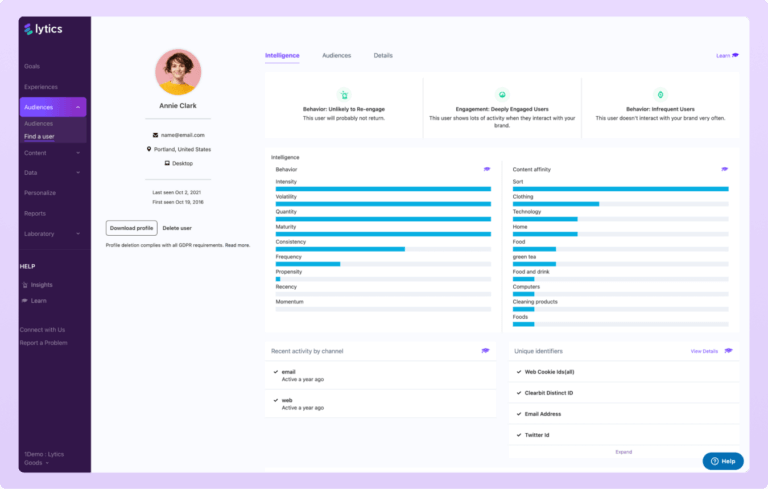Click the Deeply Engaged Users icon

coord(501,94)
